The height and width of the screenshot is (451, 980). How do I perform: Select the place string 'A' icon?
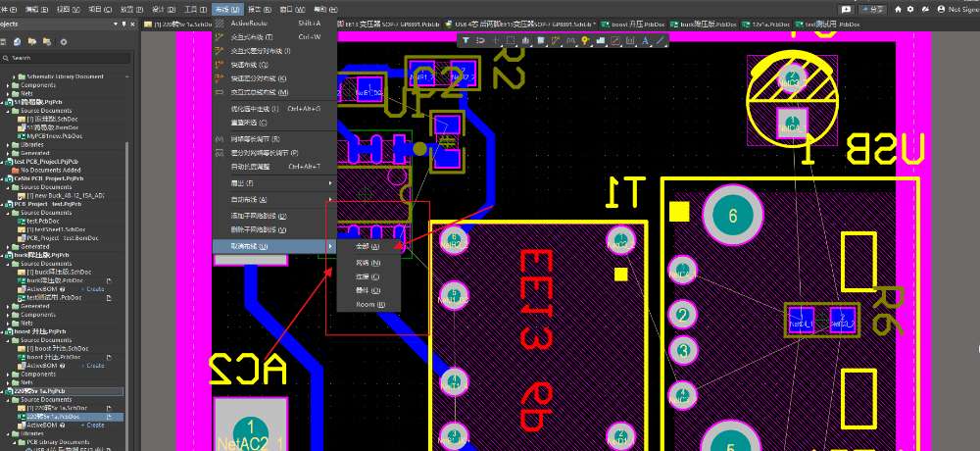coord(645,40)
